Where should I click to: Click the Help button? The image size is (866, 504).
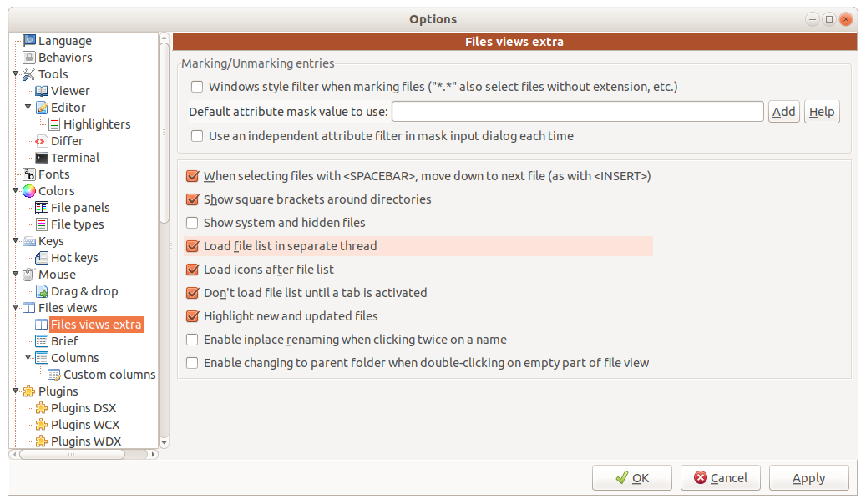pyautogui.click(x=821, y=111)
